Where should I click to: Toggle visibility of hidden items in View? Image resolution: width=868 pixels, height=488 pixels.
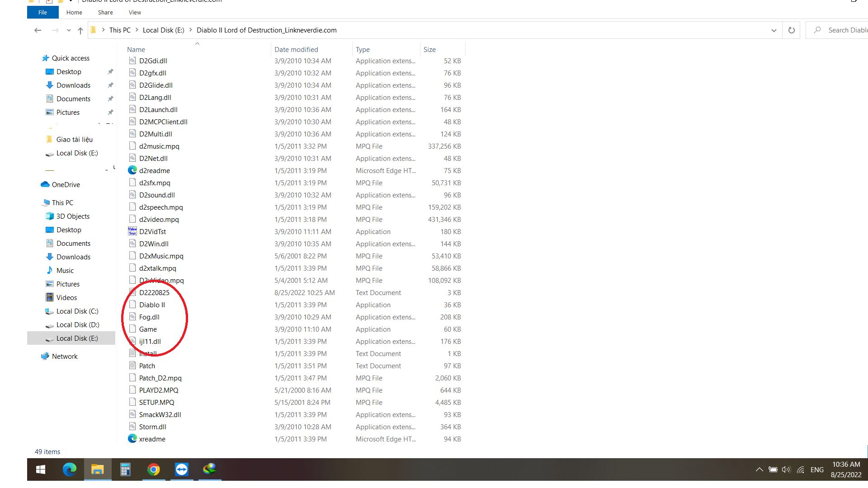pyautogui.click(x=134, y=12)
